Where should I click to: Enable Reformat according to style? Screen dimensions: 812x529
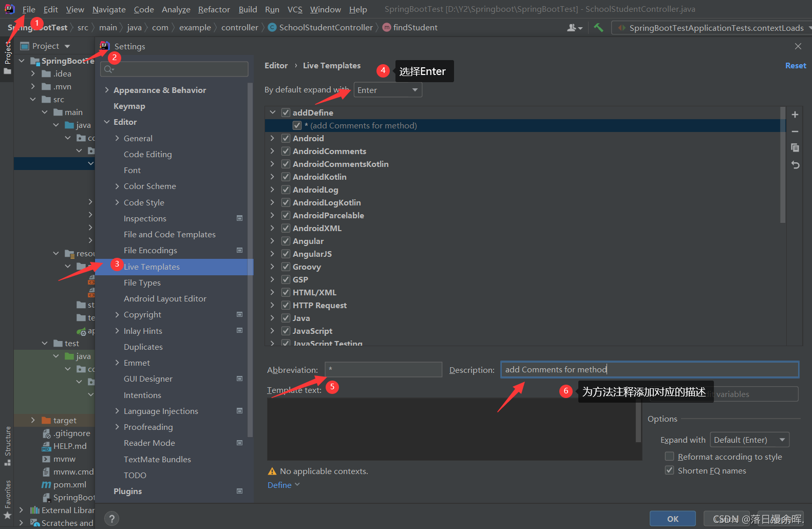669,456
